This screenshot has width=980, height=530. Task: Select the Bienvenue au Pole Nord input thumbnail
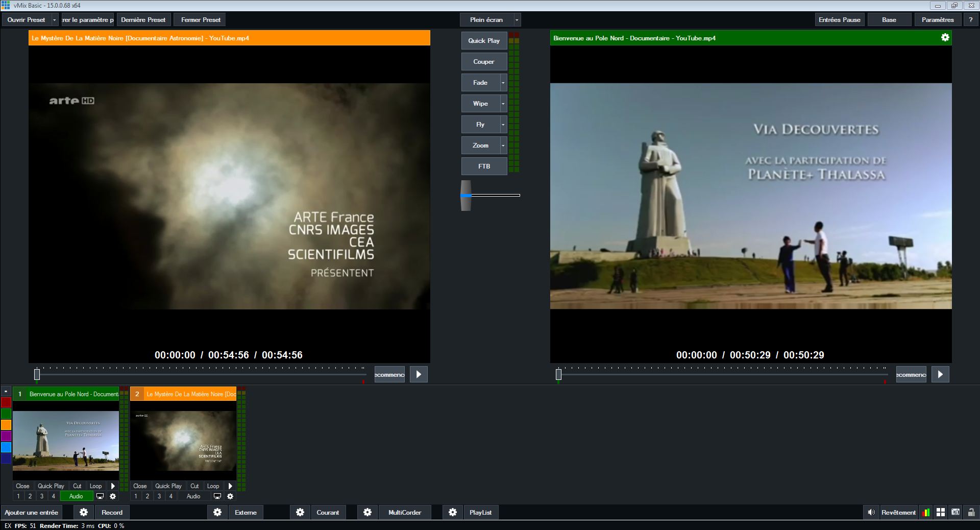[66, 441]
